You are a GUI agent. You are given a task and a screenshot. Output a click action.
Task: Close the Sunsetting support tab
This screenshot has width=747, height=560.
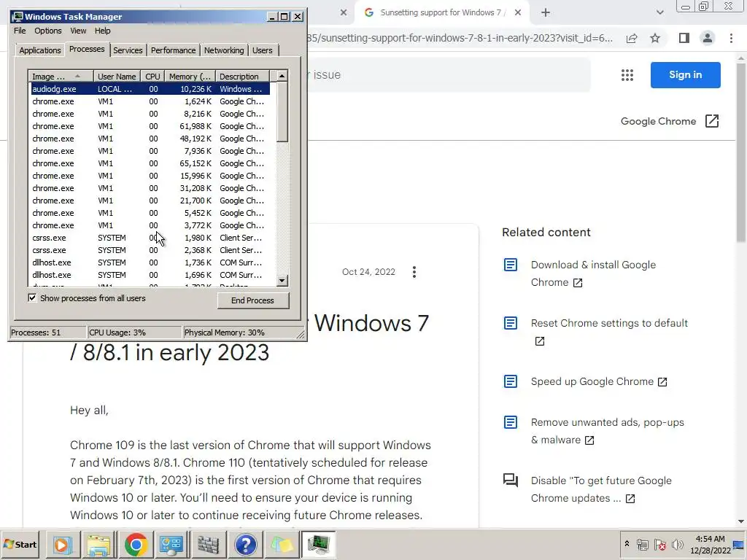click(518, 13)
